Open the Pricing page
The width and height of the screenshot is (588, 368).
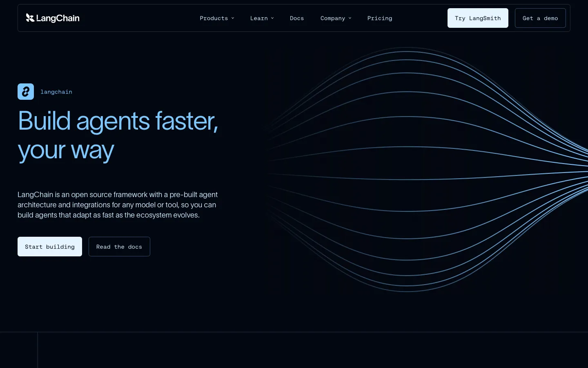(x=380, y=18)
